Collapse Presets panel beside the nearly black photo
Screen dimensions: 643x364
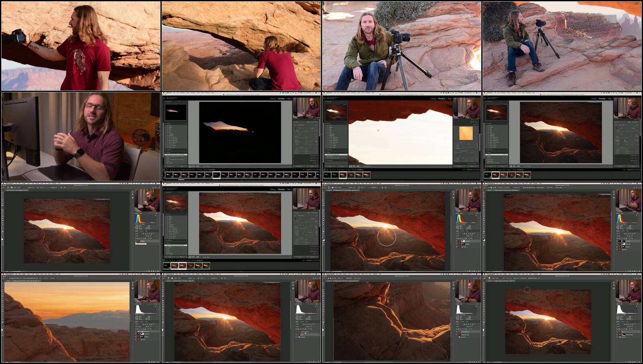click(x=164, y=123)
